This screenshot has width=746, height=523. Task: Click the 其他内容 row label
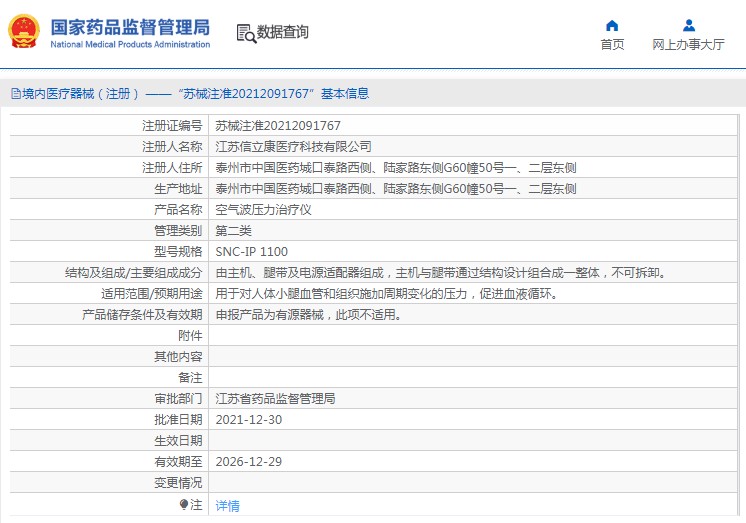178,356
